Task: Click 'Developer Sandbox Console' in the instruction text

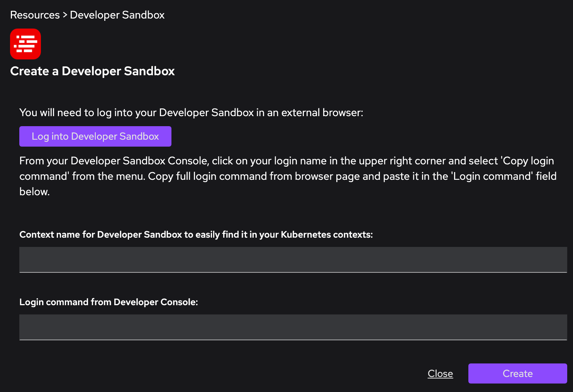Action: click(139, 161)
